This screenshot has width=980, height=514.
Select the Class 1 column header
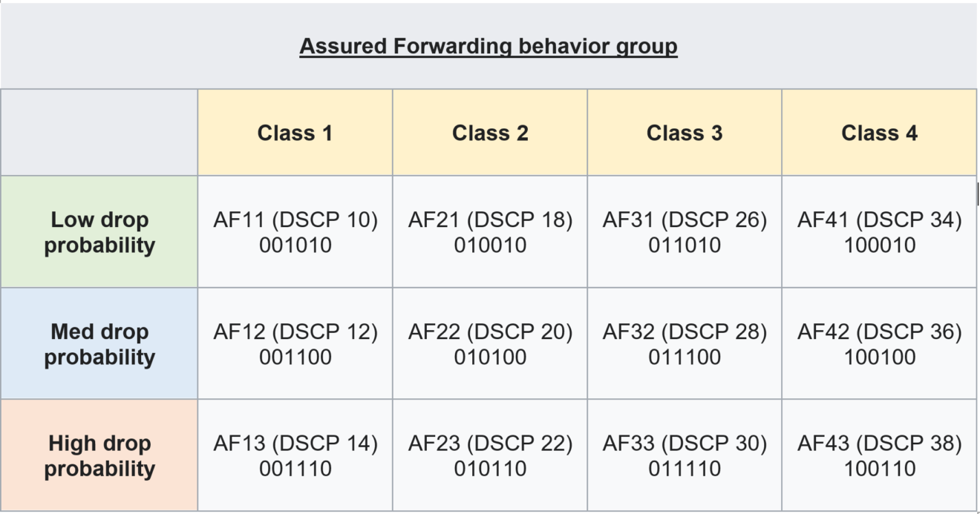coord(295,133)
